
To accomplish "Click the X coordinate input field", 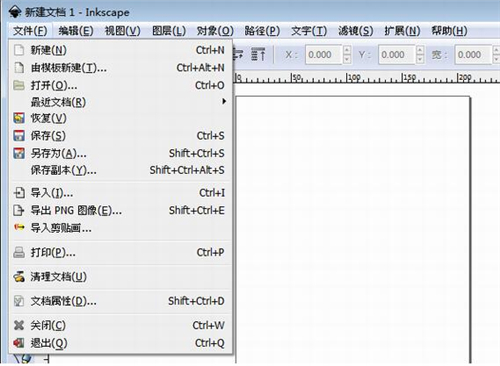I will [324, 54].
